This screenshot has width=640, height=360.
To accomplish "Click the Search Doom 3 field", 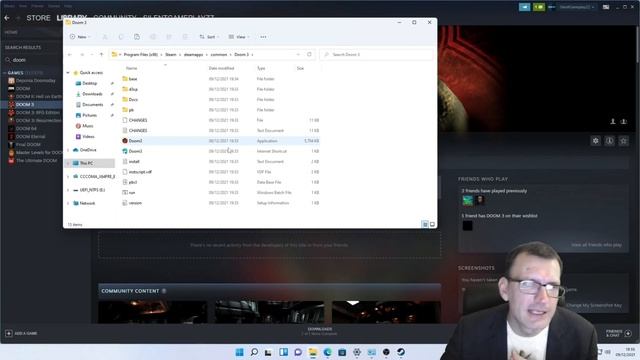I will pos(376,54).
